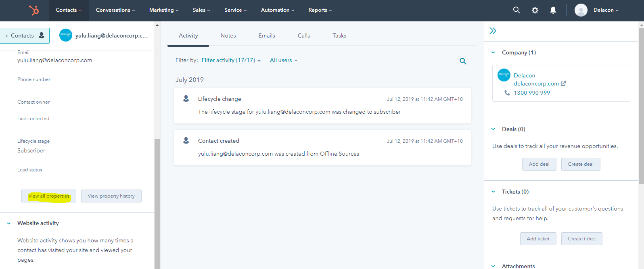Open the Delacon company link
The width and height of the screenshot is (644, 269).
pyautogui.click(x=524, y=75)
